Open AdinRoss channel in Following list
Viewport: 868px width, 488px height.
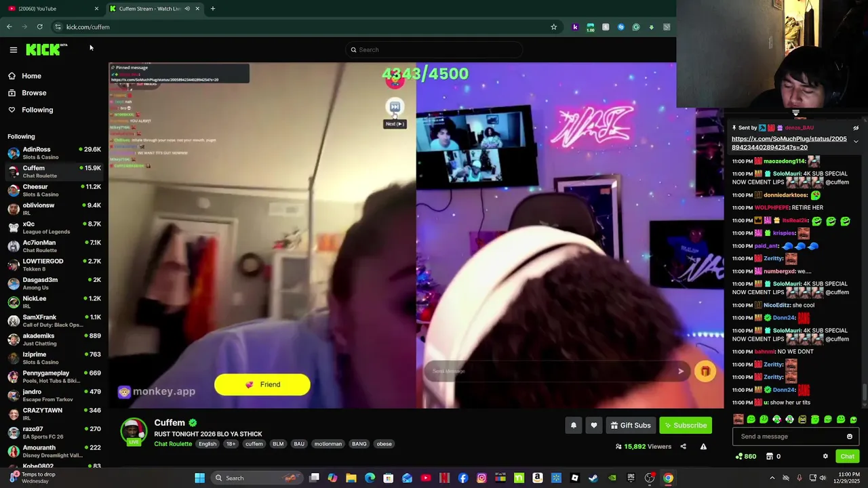pyautogui.click(x=54, y=153)
